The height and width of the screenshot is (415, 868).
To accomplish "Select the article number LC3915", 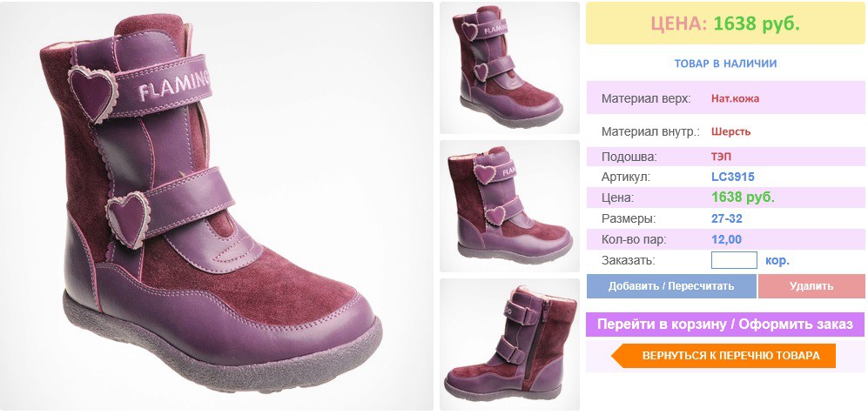I will (732, 177).
